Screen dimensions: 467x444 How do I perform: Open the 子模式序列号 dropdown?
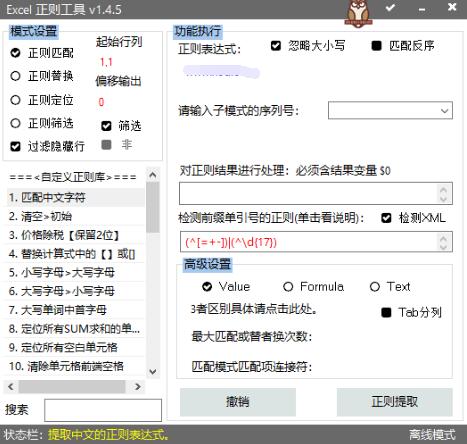(x=390, y=110)
